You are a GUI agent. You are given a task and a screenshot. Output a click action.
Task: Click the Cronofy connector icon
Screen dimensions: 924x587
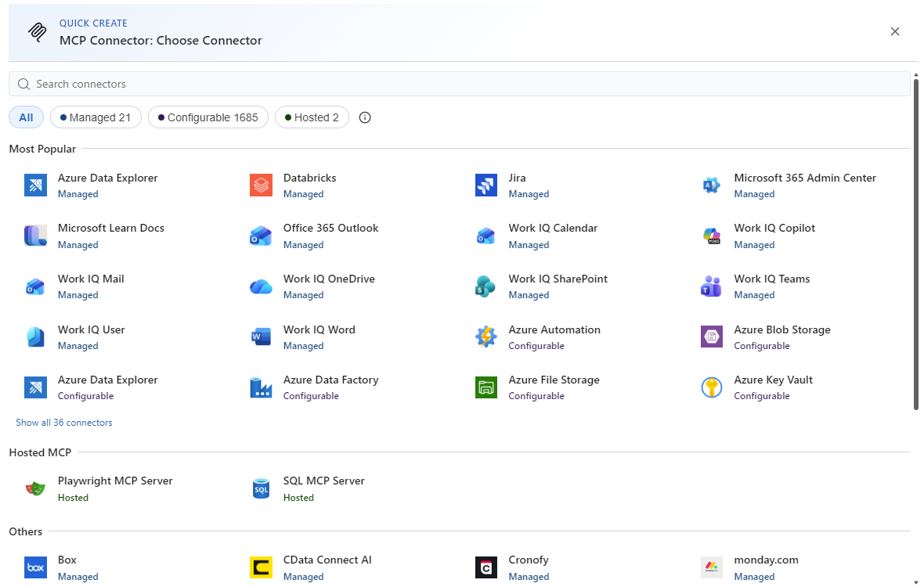[486, 568]
